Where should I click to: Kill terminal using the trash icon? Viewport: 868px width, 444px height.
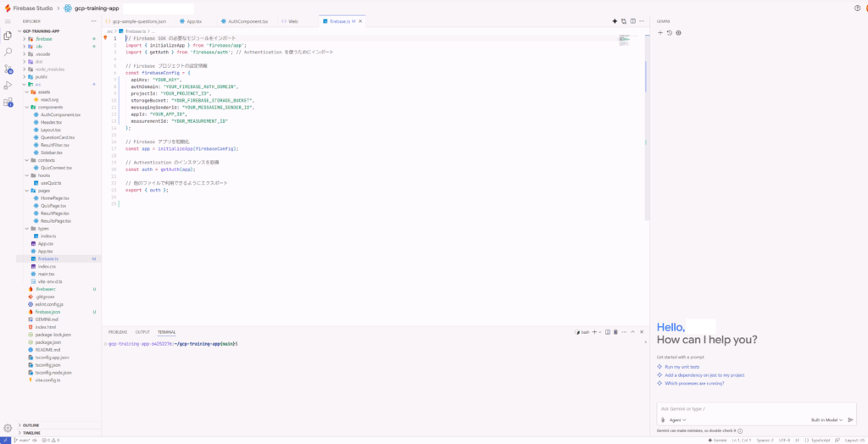coord(615,332)
